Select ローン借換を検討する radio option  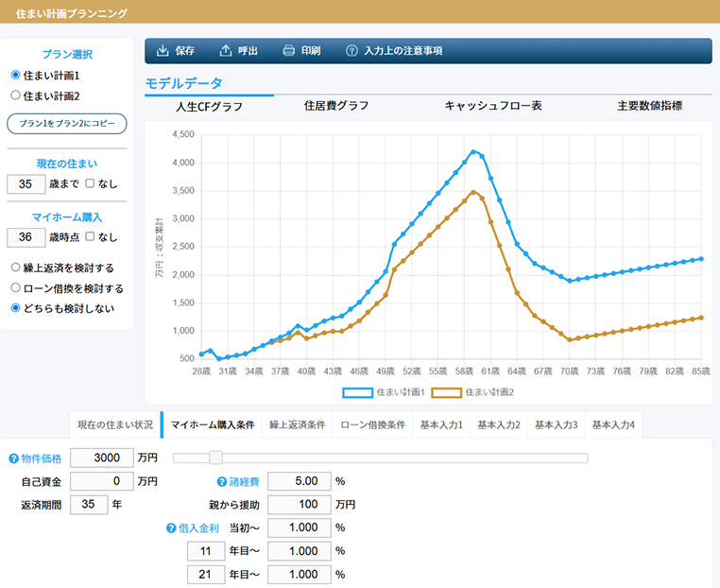click(15, 287)
